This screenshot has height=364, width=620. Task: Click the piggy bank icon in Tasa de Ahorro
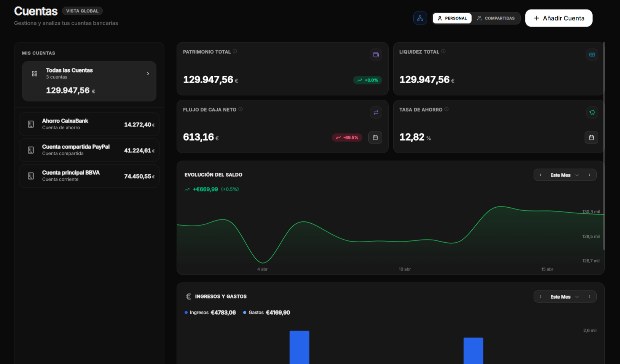(x=592, y=112)
